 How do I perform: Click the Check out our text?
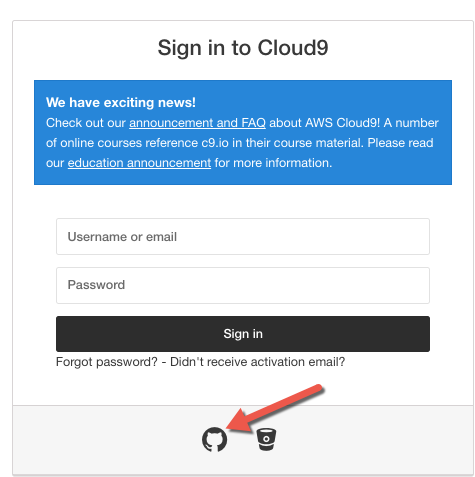pyautogui.click(x=86, y=123)
